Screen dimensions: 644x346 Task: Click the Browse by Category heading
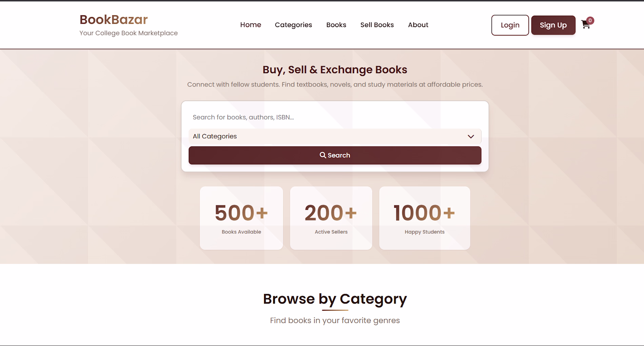coord(335,299)
